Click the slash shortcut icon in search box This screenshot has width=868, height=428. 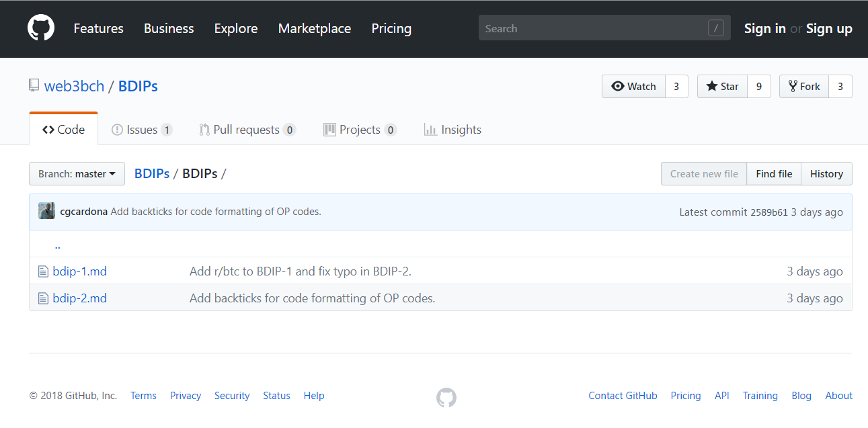(x=715, y=28)
